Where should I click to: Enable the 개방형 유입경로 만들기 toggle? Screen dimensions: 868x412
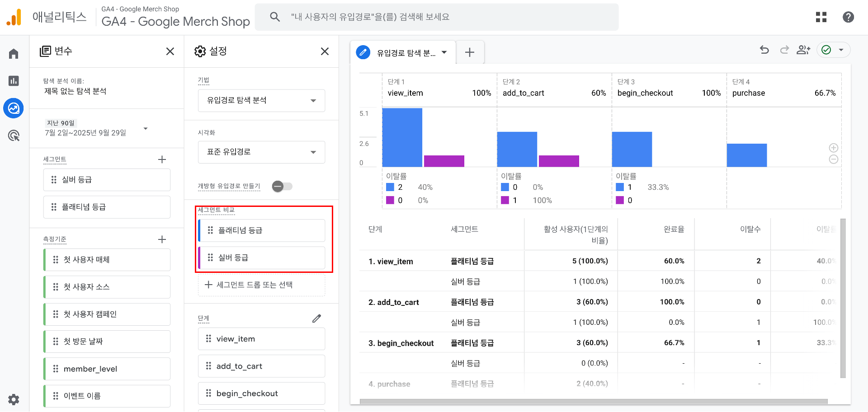[x=283, y=186]
